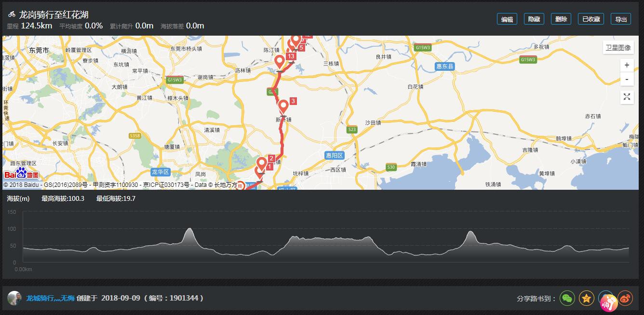Export the route with 导出
644x315 pixels.
tap(621, 19)
